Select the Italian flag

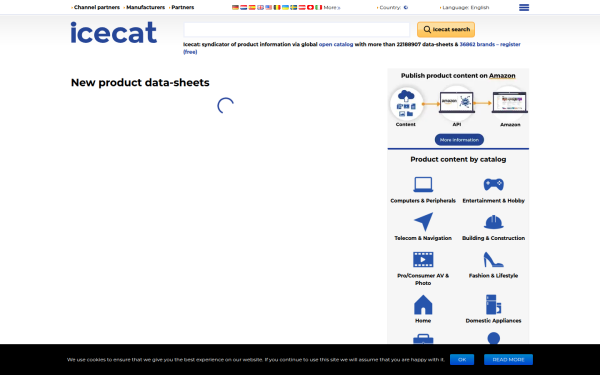point(319,7)
